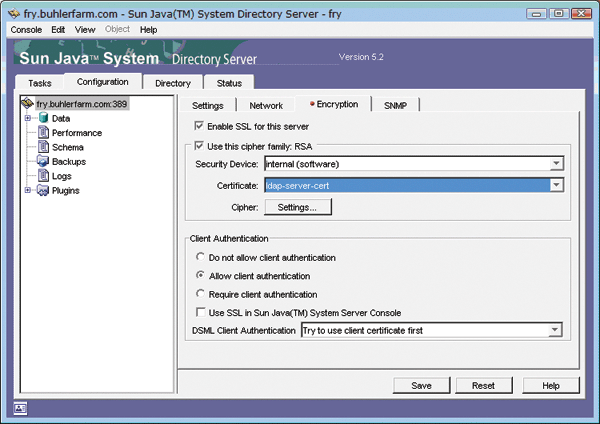The height and width of the screenshot is (424, 600).
Task: Click the Backups node icon
Action: click(x=43, y=161)
